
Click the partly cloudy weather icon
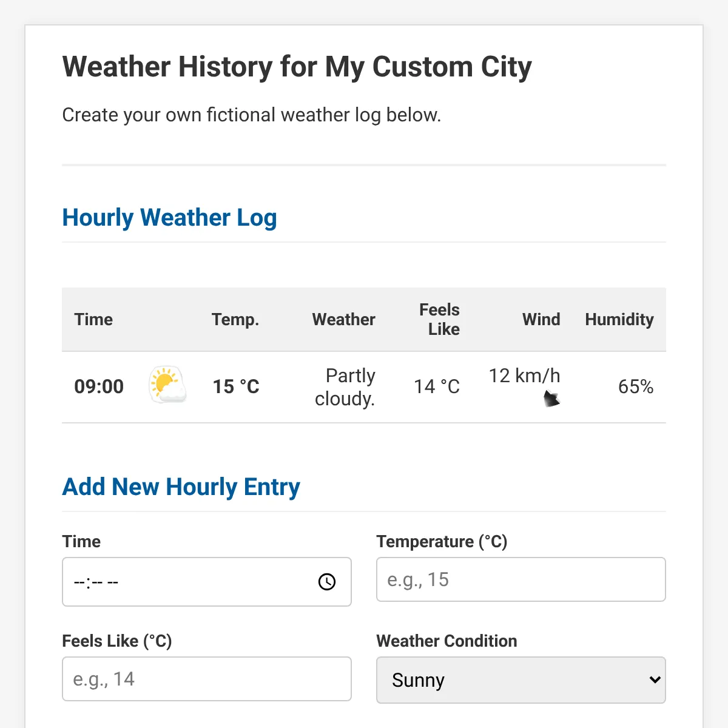[x=167, y=385]
